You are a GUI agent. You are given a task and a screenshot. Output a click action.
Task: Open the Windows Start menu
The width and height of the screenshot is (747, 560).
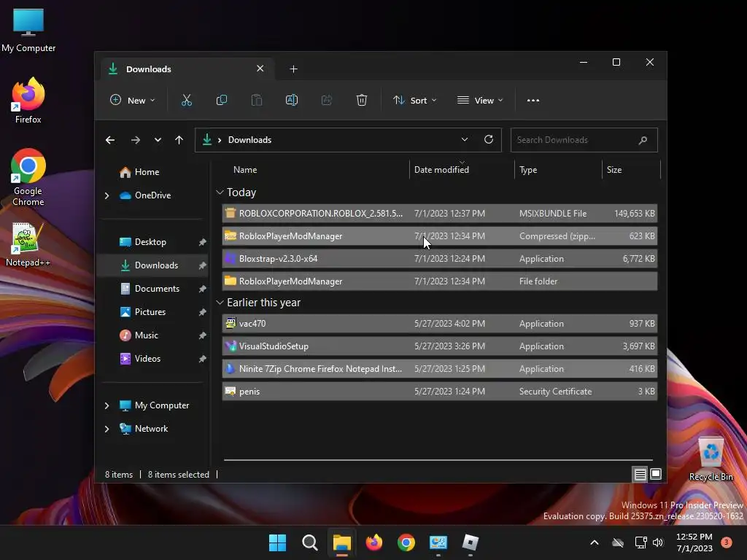277,542
